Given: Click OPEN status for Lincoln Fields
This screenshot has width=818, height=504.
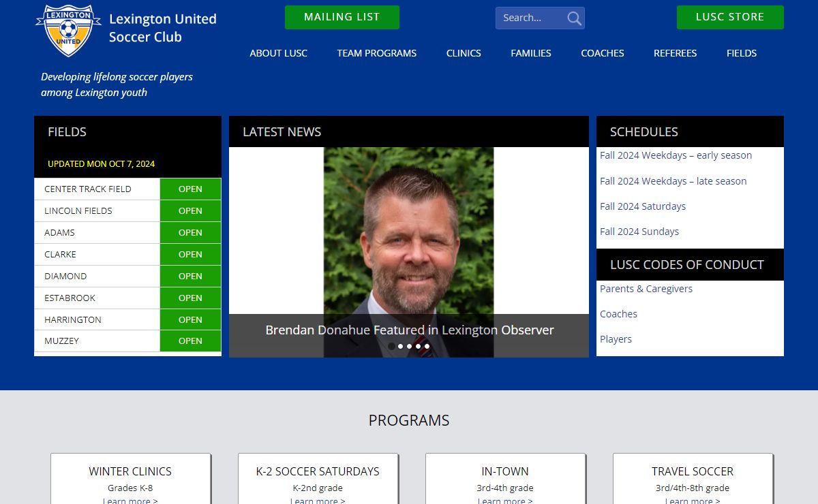Looking at the screenshot, I should pyautogui.click(x=190, y=210).
